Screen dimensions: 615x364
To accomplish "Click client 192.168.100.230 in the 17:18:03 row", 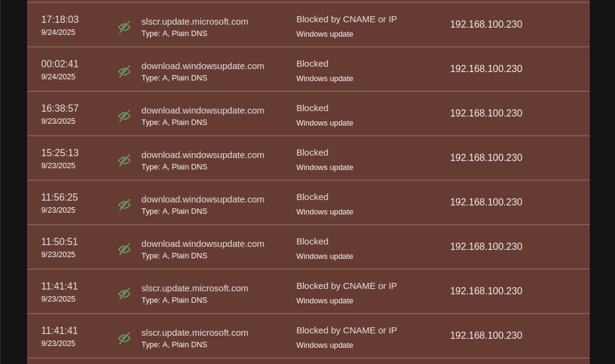I will pyautogui.click(x=486, y=25).
